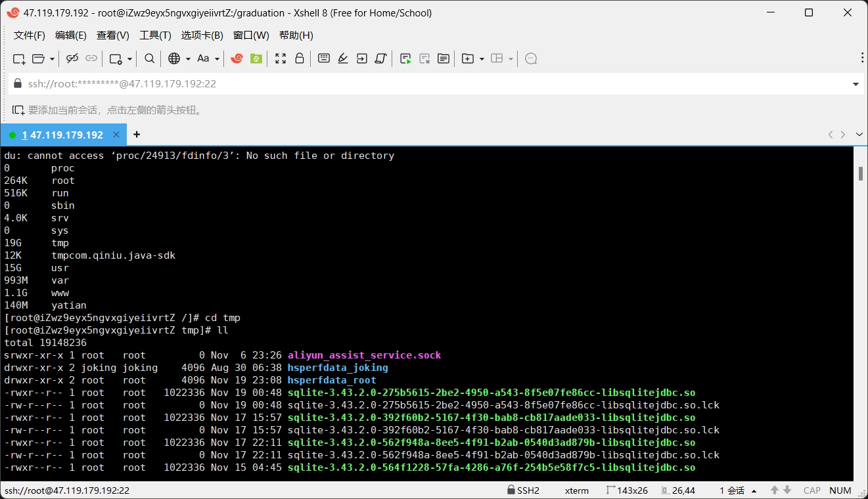The image size is (868, 499).
Task: Expand the Open Session folder dropdown arrow
Action: [x=53, y=59]
